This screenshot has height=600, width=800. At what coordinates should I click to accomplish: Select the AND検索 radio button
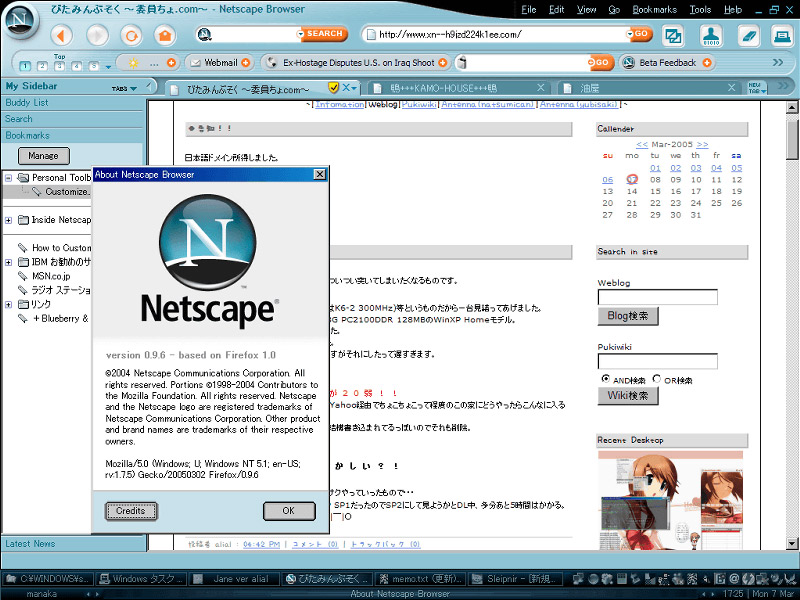605,379
